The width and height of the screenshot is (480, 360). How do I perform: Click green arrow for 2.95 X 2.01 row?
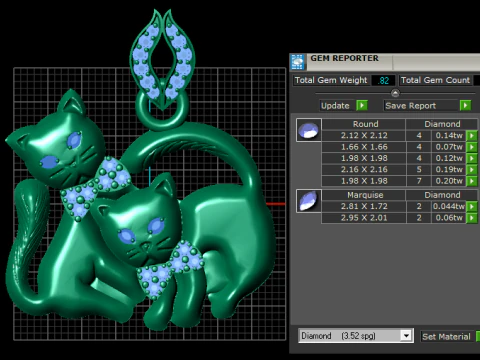point(472,218)
